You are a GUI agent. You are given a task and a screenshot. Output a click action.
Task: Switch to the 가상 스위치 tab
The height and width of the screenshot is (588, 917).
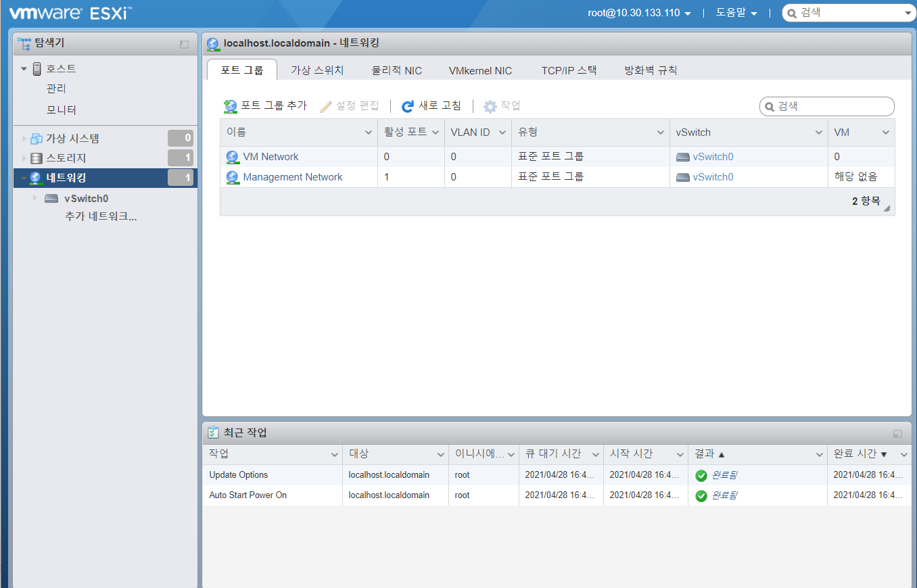tap(317, 70)
